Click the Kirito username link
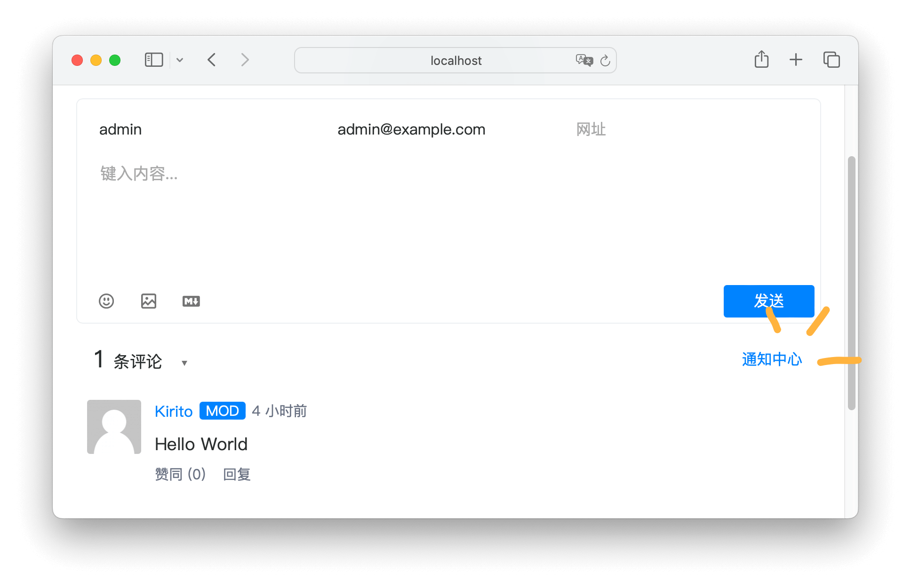Image resolution: width=911 pixels, height=588 pixels. 174,412
